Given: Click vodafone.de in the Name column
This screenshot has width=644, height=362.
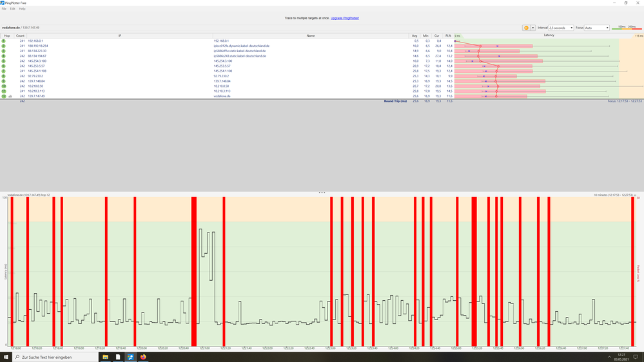Looking at the screenshot, I should coord(222,96).
